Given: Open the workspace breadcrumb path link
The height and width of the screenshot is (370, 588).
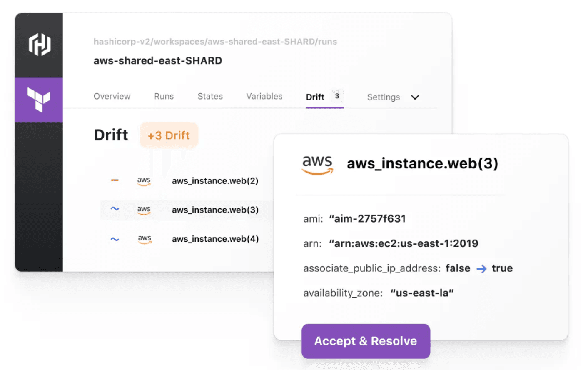Looking at the screenshot, I should tap(215, 42).
